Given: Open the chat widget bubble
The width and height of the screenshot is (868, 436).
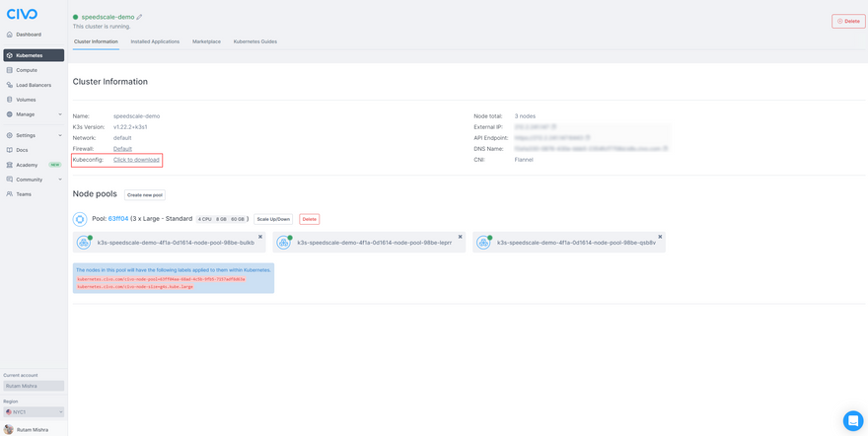Looking at the screenshot, I should click(852, 420).
